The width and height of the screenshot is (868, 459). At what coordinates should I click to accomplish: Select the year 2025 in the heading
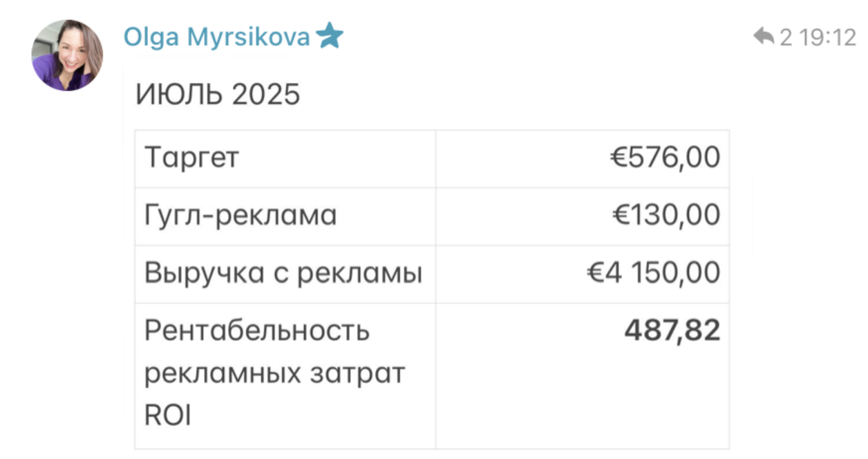(266, 95)
